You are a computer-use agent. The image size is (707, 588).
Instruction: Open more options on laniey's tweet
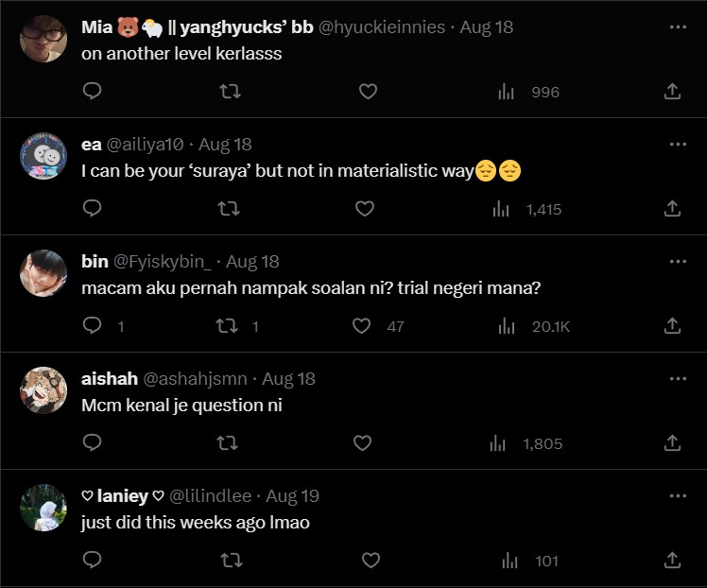tap(678, 496)
